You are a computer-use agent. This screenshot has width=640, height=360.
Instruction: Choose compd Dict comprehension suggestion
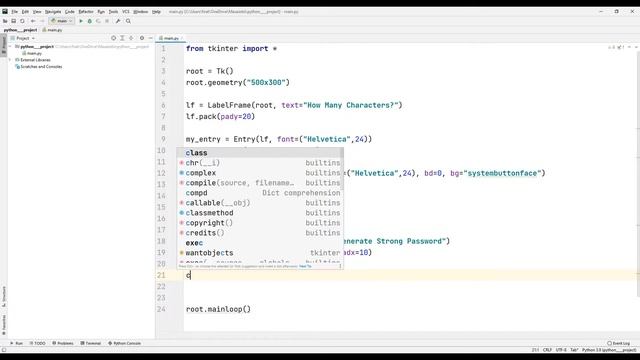point(260,193)
